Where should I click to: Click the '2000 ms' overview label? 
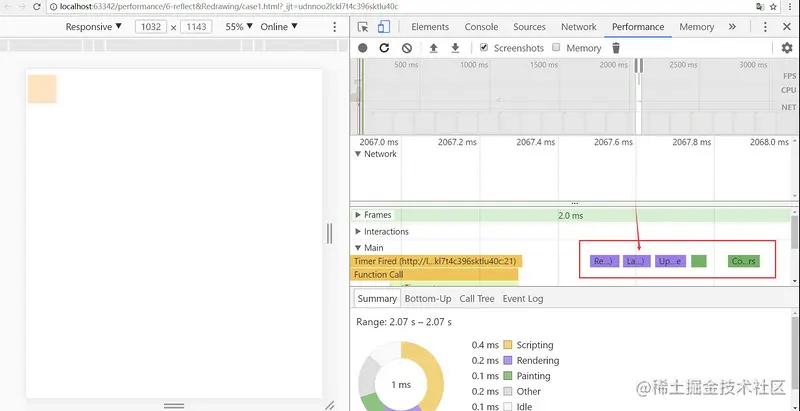tap(614, 65)
